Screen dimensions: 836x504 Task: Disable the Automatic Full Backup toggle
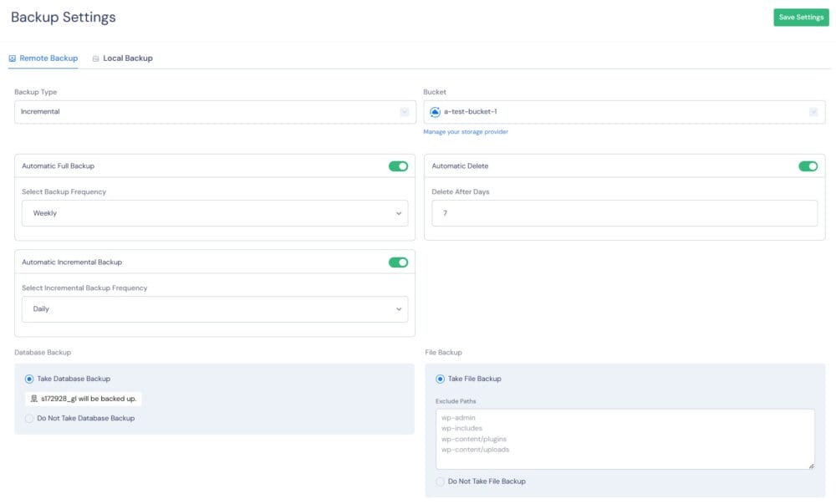click(399, 166)
